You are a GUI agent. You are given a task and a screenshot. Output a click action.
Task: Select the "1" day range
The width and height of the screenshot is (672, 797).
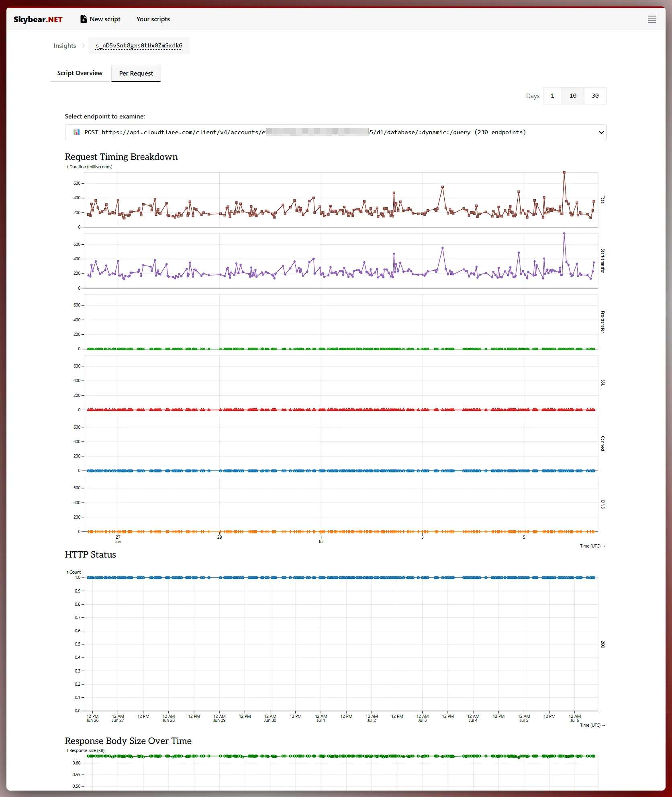point(552,96)
